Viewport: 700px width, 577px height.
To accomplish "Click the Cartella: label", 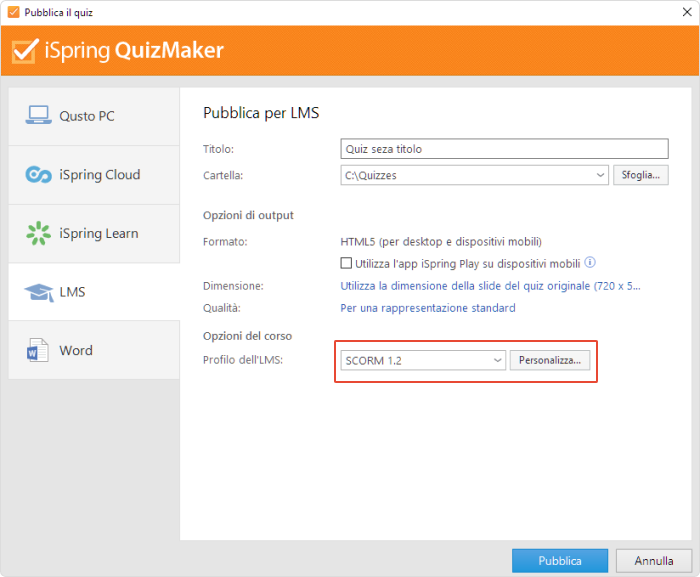I will click(x=223, y=176).
